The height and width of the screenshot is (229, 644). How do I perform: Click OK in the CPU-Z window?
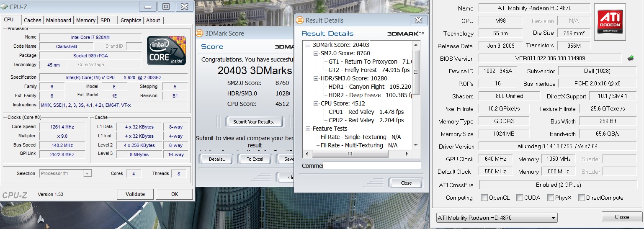175,194
